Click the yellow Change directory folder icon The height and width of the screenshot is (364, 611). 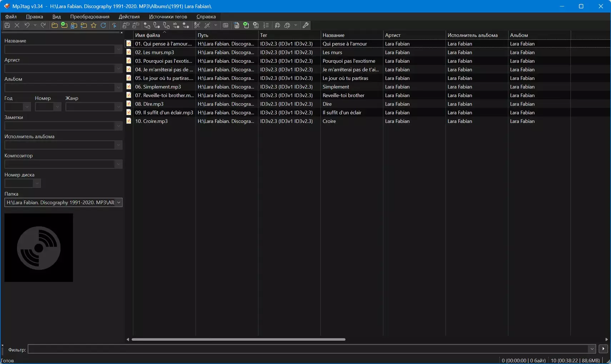tap(54, 25)
